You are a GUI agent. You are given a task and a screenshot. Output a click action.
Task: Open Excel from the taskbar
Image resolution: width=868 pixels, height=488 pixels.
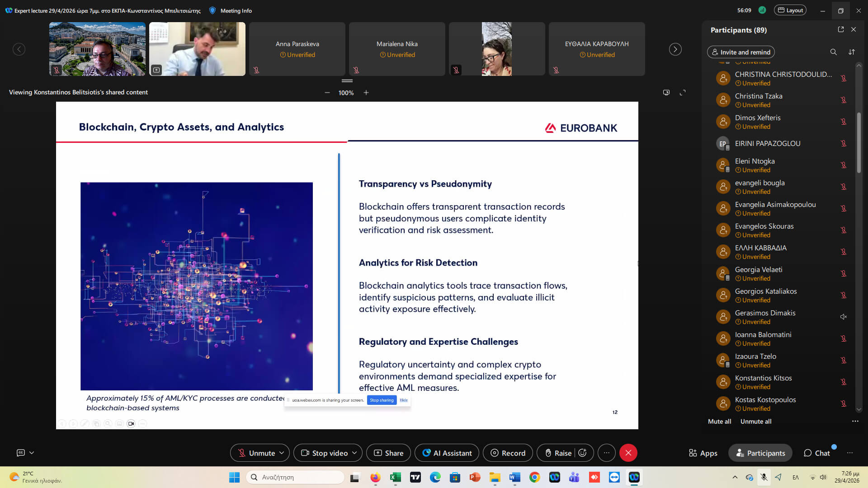pyautogui.click(x=396, y=477)
